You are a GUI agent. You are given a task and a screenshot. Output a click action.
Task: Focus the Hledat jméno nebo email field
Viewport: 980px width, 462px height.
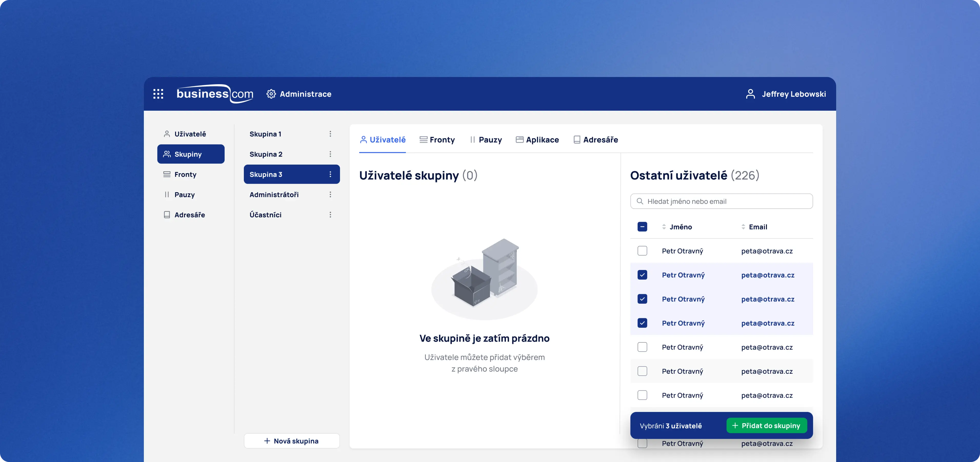pos(721,201)
